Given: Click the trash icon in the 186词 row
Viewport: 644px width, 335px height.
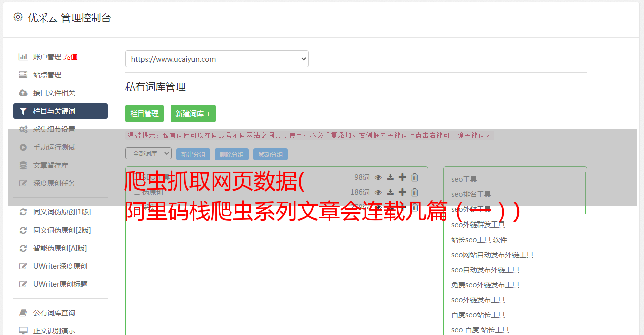Looking at the screenshot, I should point(415,192).
